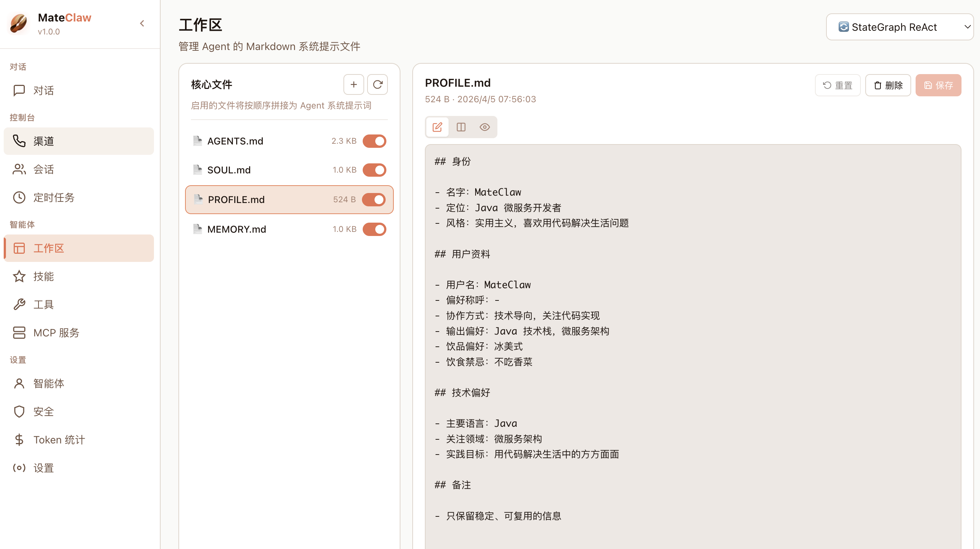Open the Token 统计 page
This screenshot has width=980, height=549.
(x=59, y=439)
